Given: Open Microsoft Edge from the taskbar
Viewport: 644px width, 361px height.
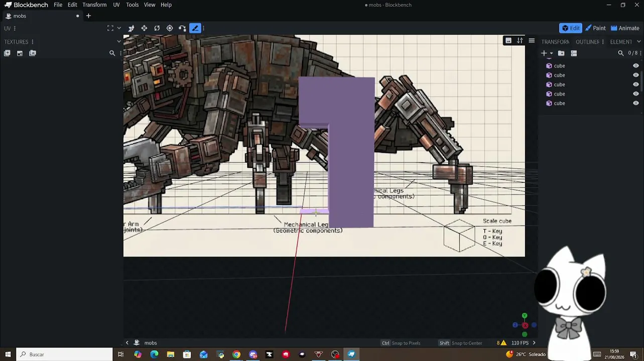Looking at the screenshot, I should [x=154, y=354].
